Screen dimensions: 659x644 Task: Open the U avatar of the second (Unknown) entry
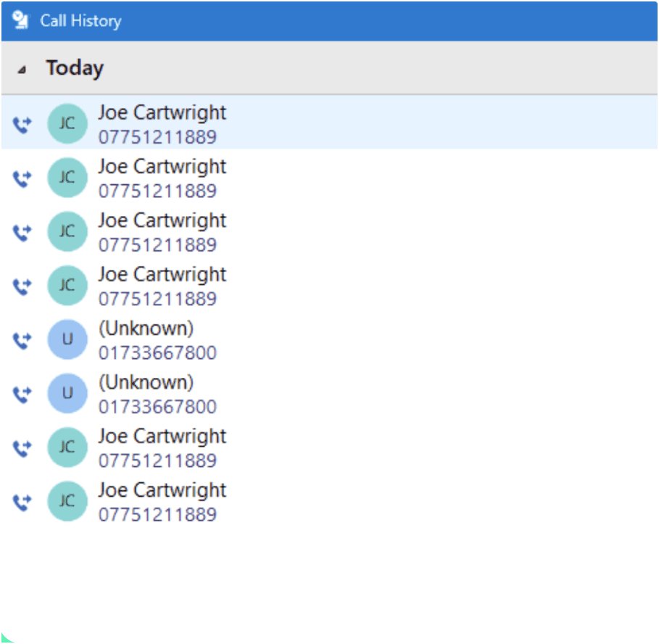pos(67,394)
